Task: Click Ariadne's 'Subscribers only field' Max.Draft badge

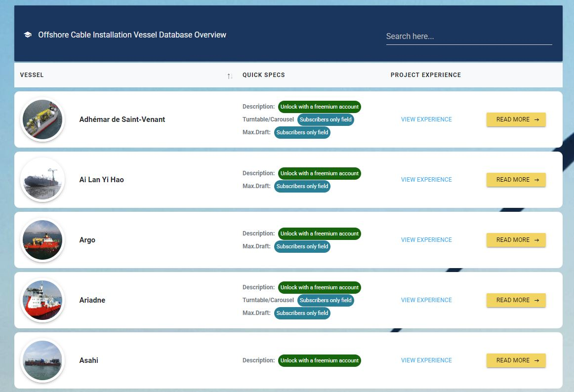Action: click(302, 313)
